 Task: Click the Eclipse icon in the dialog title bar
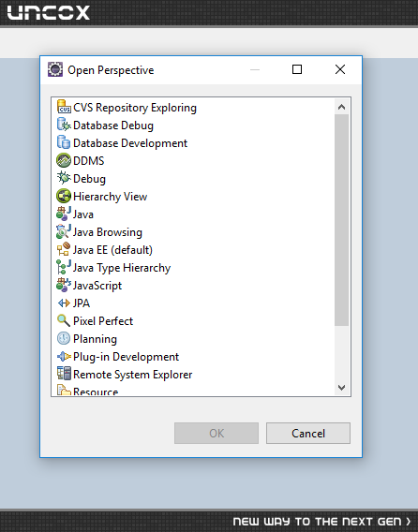pos(55,69)
